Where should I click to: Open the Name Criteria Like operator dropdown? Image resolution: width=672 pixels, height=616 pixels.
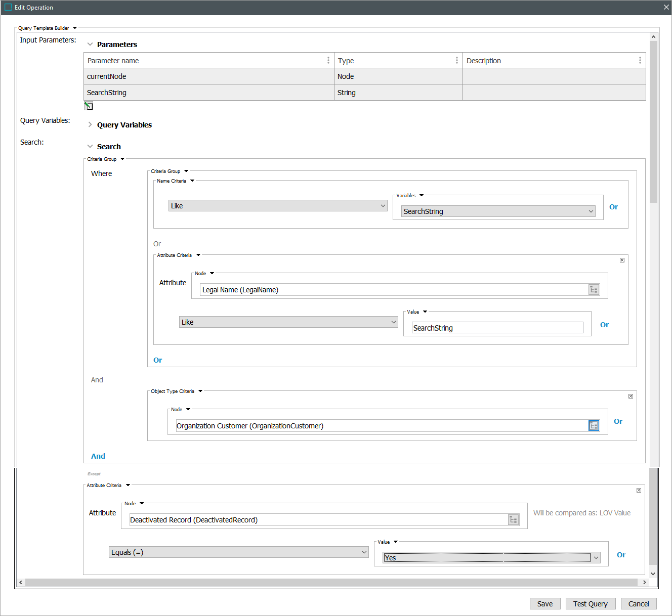(x=277, y=206)
